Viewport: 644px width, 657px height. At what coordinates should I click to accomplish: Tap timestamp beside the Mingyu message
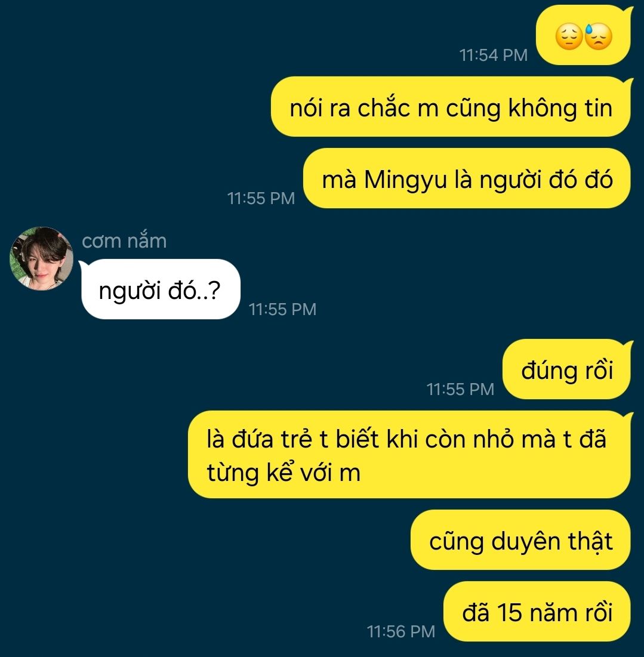pos(261,198)
